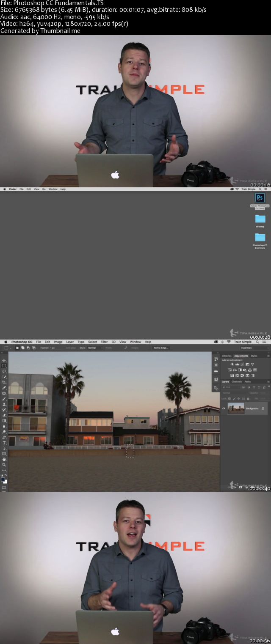The width and height of the screenshot is (271, 644).
Task: Select the Pen tool
Action: 4,437
